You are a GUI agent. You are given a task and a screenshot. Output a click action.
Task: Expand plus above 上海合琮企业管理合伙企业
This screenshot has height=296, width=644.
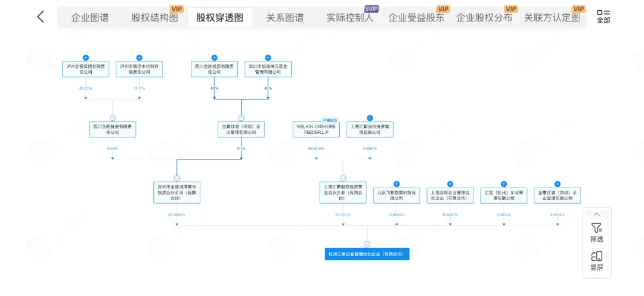click(450, 184)
